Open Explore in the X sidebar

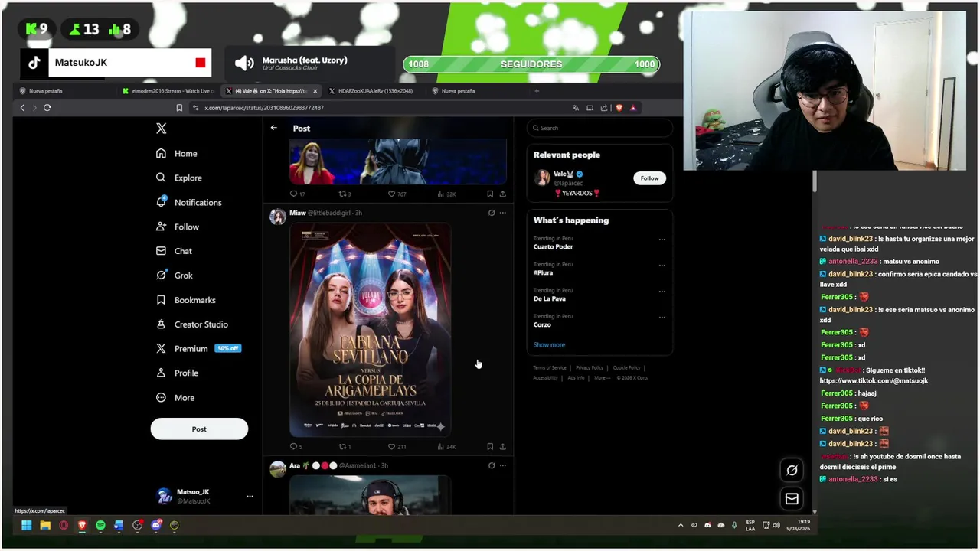point(179,178)
